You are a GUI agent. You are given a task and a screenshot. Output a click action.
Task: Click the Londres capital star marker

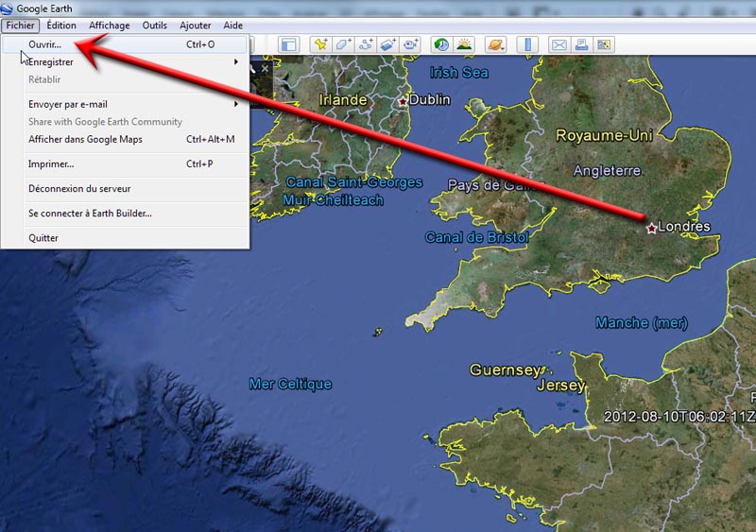pos(651,228)
